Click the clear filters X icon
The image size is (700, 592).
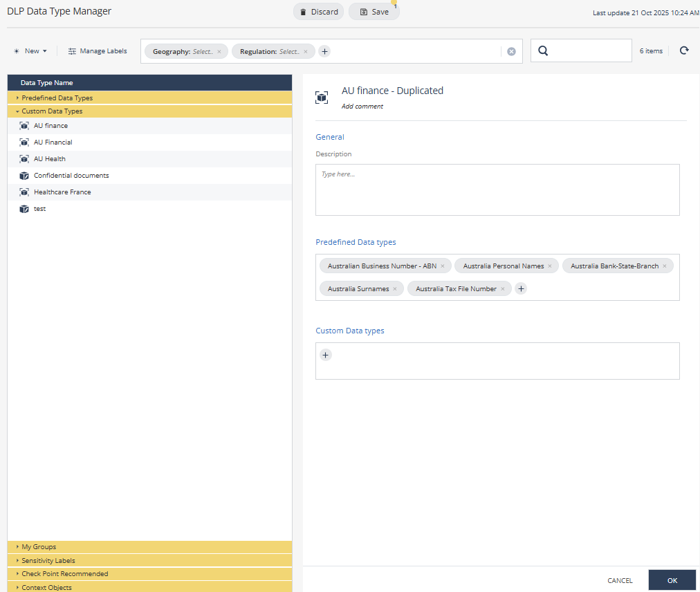click(511, 51)
